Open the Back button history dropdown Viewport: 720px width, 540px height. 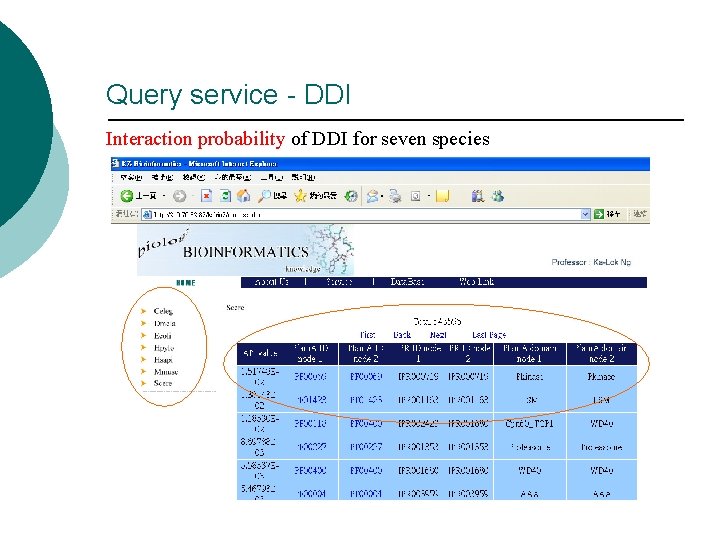pos(164,197)
